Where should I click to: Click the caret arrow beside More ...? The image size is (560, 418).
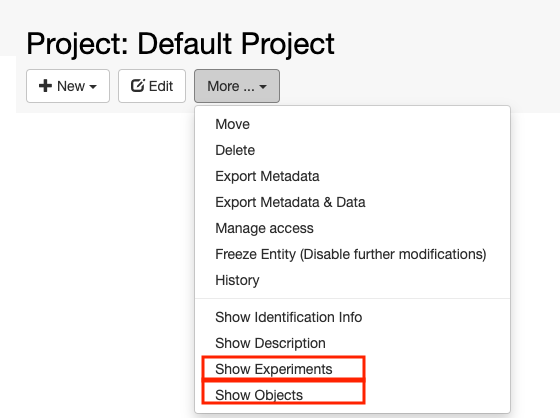point(263,87)
